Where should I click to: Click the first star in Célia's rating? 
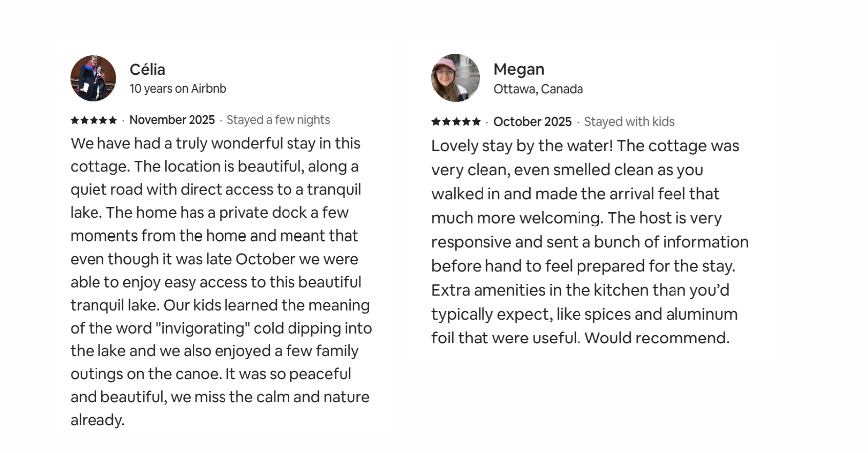click(x=75, y=120)
